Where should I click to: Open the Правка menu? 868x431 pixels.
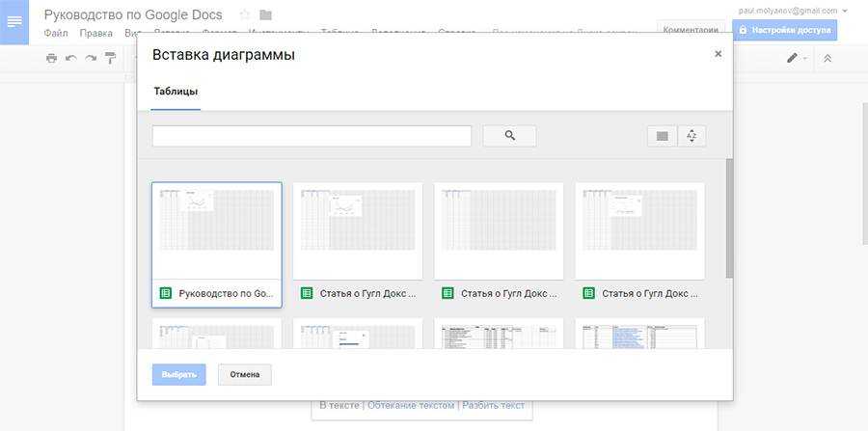click(95, 33)
